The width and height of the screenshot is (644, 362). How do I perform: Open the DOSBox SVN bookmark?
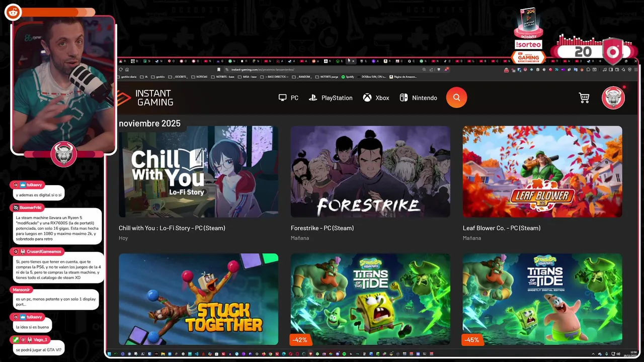tap(371, 77)
